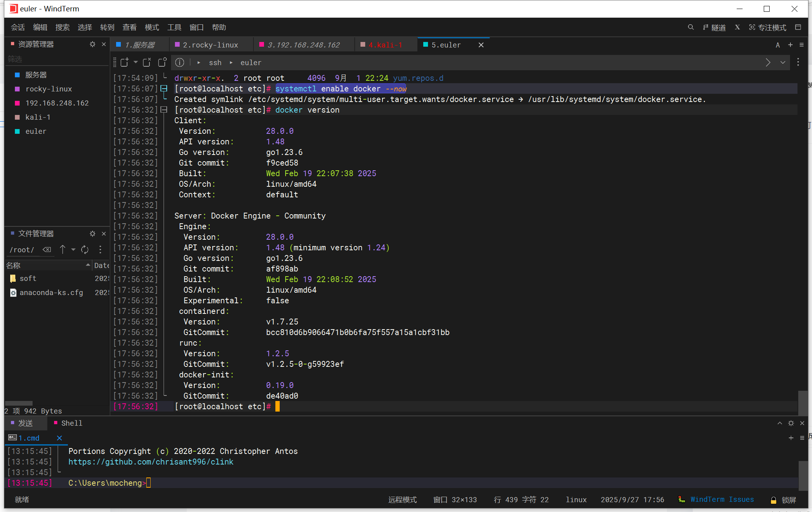The width and height of the screenshot is (812, 512).
Task: Sort files by the 名称 column header
Action: tap(49, 265)
